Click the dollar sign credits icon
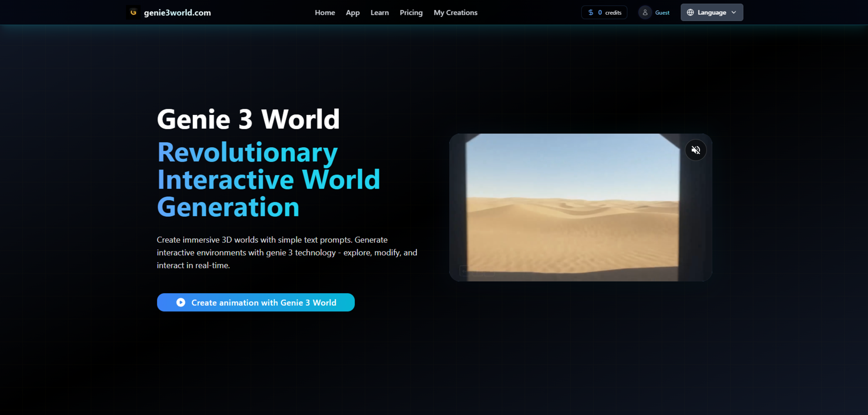 591,12
